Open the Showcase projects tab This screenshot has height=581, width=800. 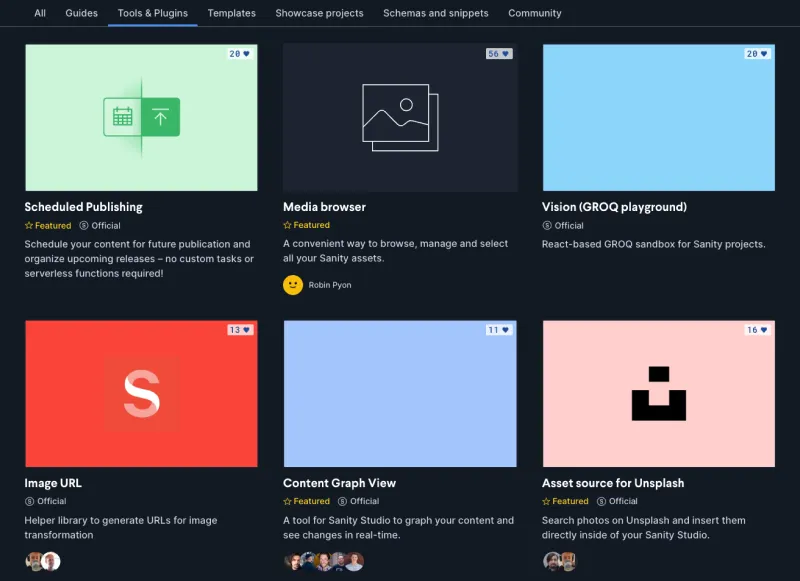pos(319,13)
